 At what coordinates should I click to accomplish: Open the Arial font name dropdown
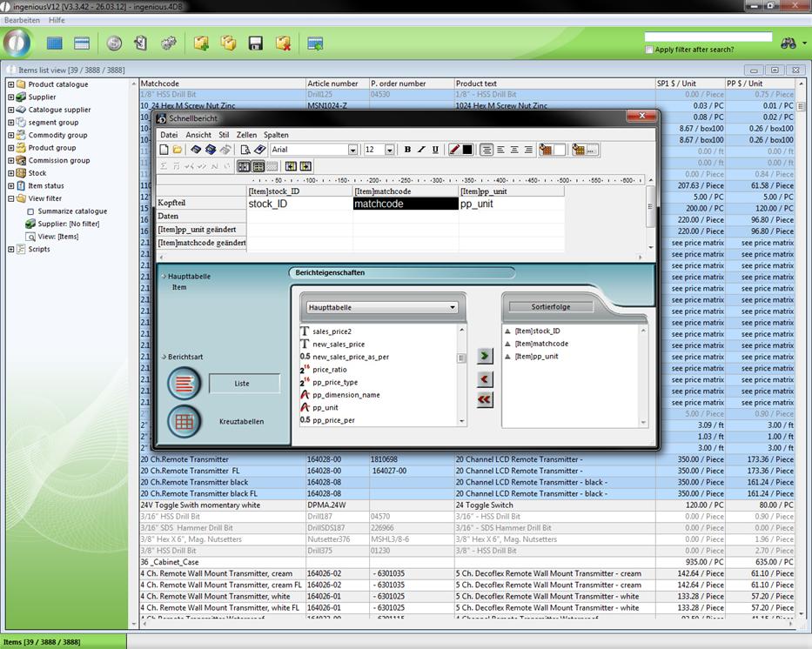[352, 150]
